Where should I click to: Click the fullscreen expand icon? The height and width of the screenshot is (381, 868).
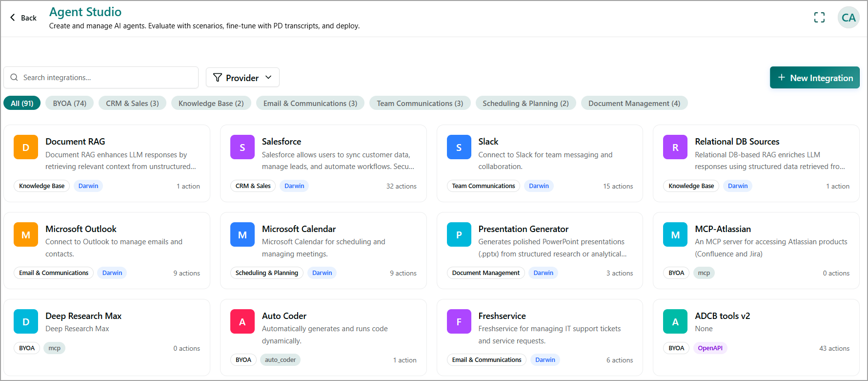click(819, 18)
